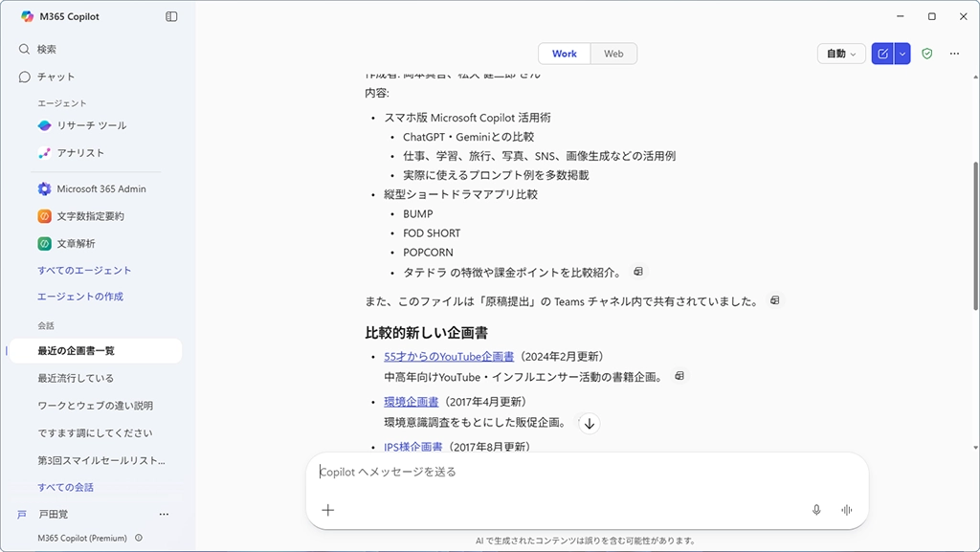Click the FOD SHORT list item
This screenshot has height=552, width=980.
point(432,232)
